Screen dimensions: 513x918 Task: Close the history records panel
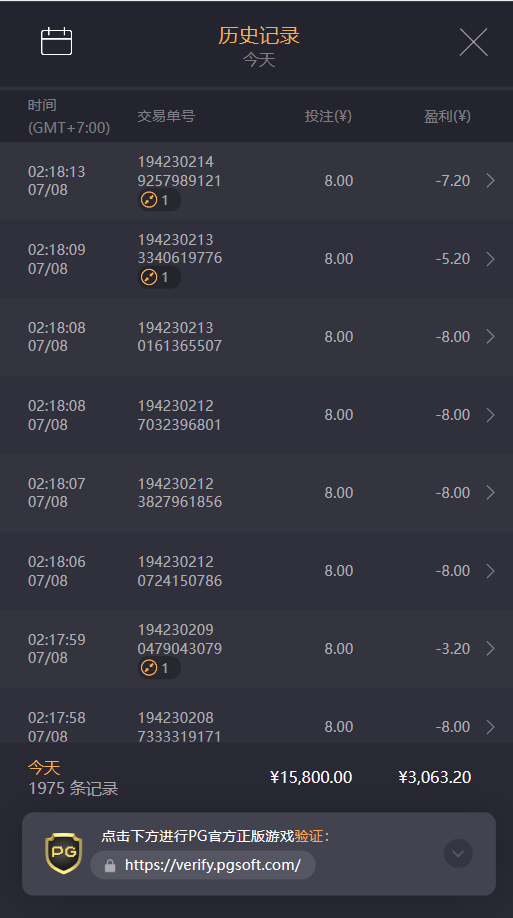(473, 42)
